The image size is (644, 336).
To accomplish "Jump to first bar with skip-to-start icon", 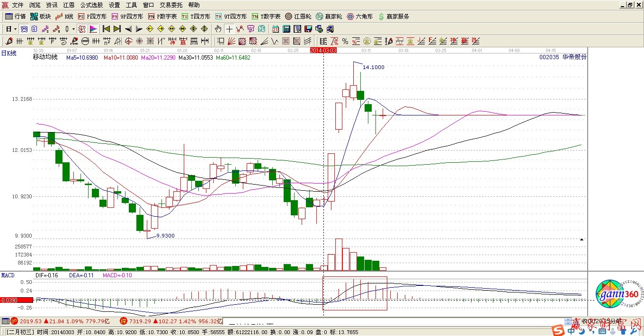I will (x=106, y=29).
